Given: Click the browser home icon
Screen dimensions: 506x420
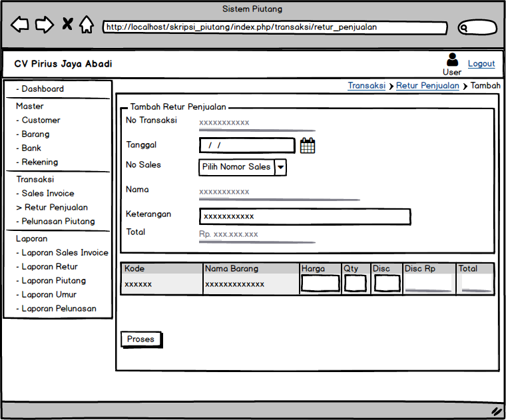Looking at the screenshot, I should coord(87,25).
